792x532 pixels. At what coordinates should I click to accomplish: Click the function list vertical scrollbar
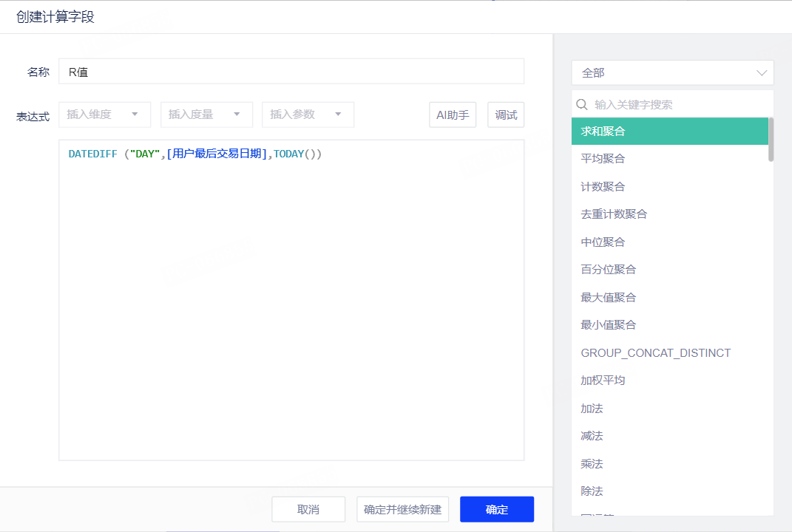(771, 140)
